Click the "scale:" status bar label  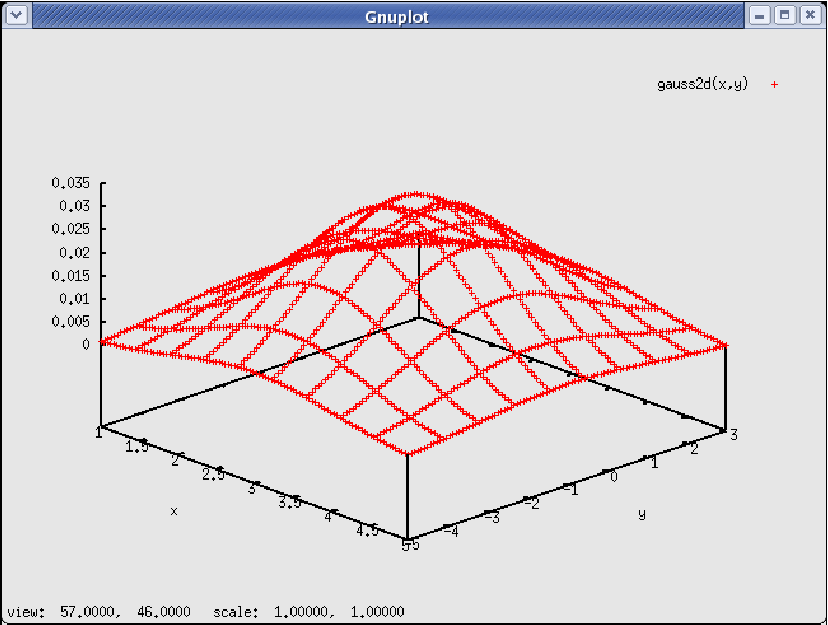(236, 612)
